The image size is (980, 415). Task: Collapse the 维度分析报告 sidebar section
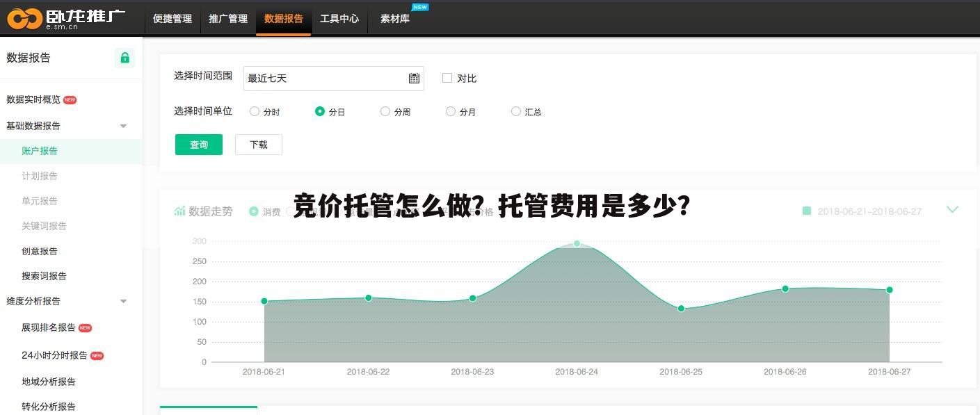[123, 301]
